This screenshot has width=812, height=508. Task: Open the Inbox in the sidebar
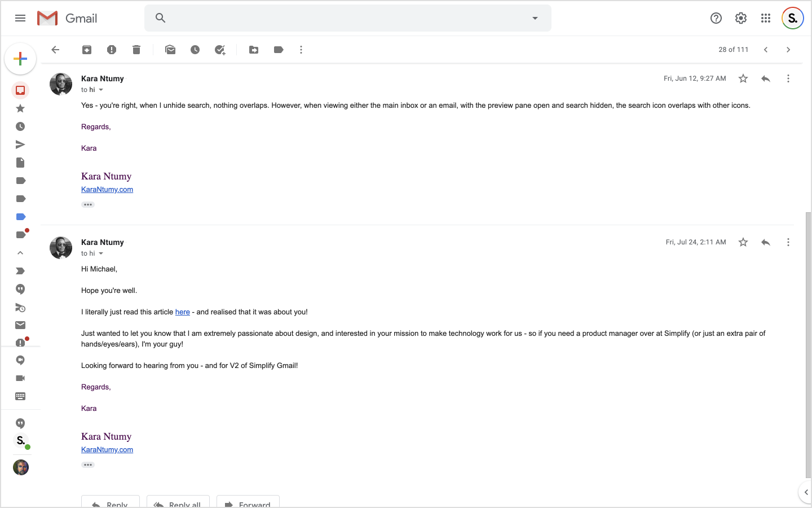20,90
